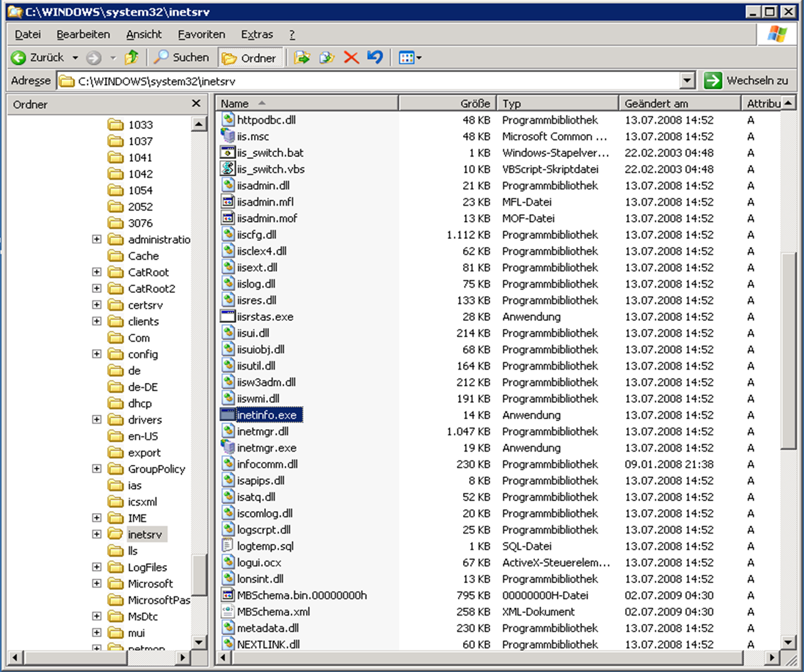Open the Ansicht menu
The height and width of the screenshot is (672, 804).
pos(144,34)
